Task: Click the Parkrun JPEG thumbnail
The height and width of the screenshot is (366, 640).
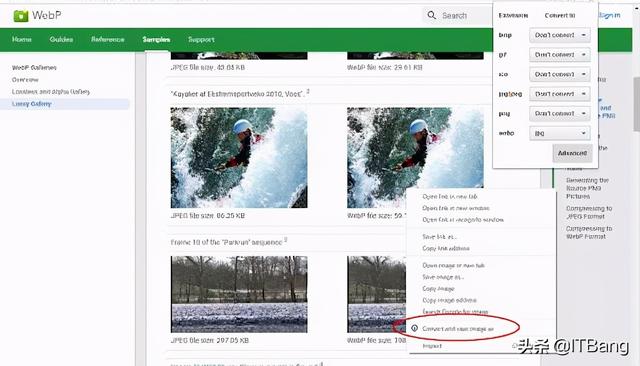Action: pyautogui.click(x=239, y=294)
